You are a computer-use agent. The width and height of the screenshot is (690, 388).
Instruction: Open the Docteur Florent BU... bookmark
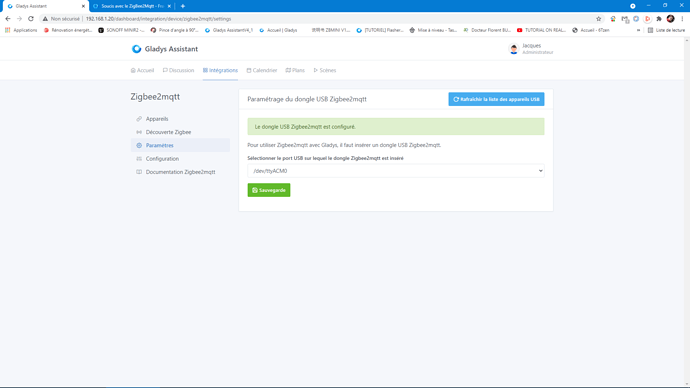[487, 30]
